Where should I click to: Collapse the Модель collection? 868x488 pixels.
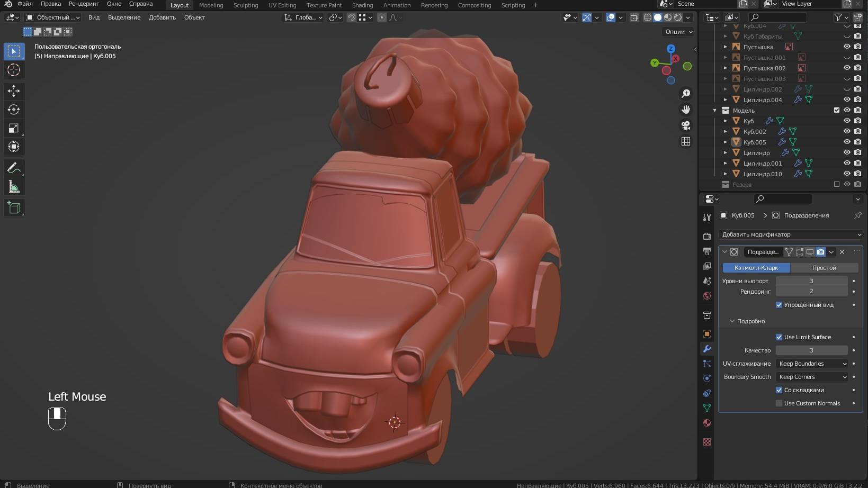(x=714, y=111)
